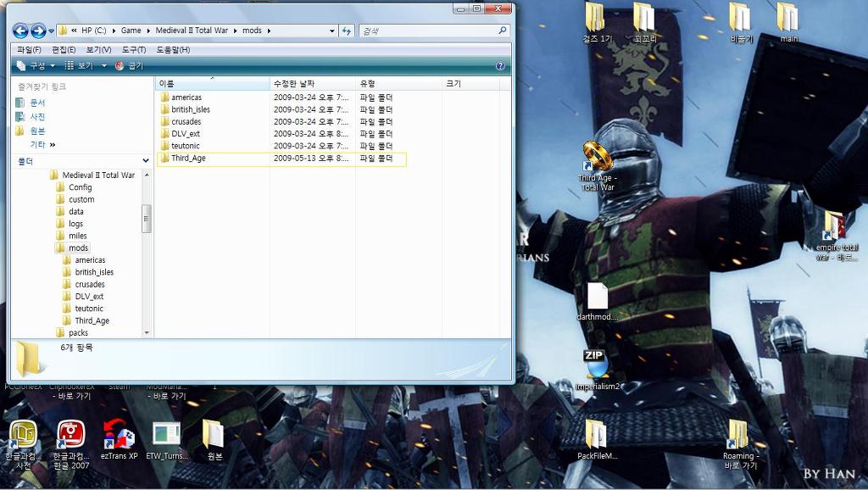
Task: Click the 'HP (C:)' breadcrumb
Action: pyautogui.click(x=93, y=31)
